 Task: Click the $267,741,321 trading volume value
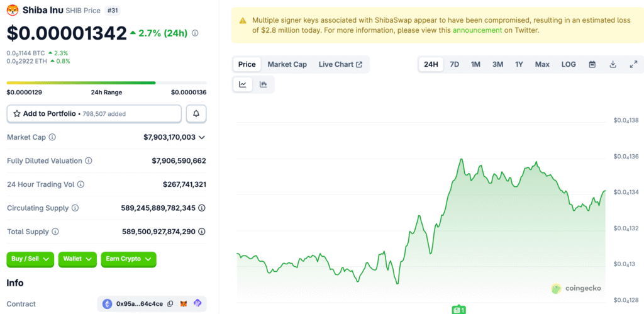tap(184, 184)
